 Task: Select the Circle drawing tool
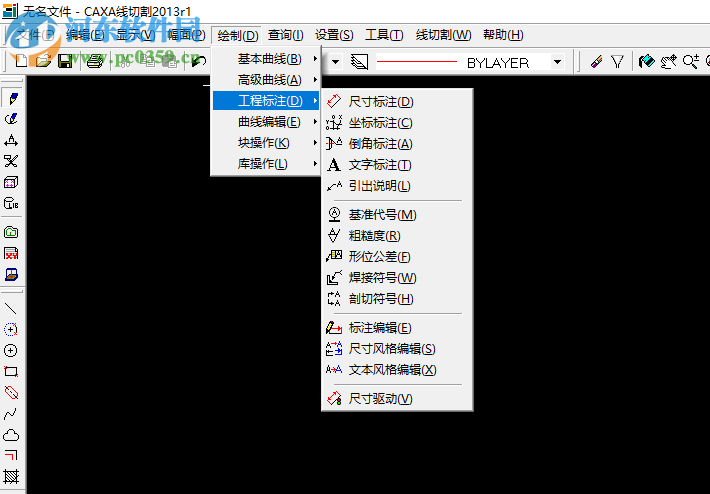point(11,350)
